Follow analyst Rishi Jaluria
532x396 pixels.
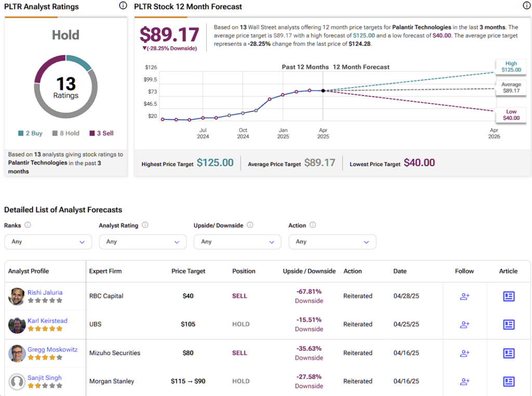tap(464, 296)
